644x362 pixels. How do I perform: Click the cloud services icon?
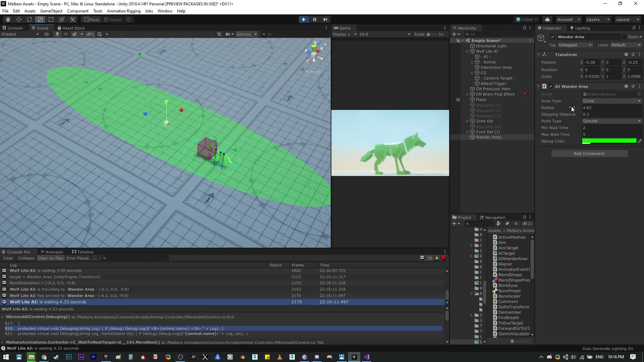[547, 19]
